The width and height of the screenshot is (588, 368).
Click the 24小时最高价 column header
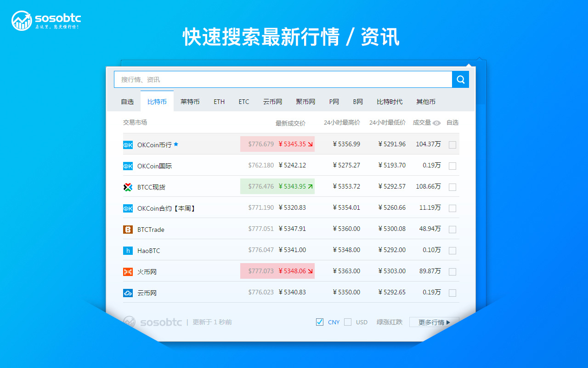342,122
